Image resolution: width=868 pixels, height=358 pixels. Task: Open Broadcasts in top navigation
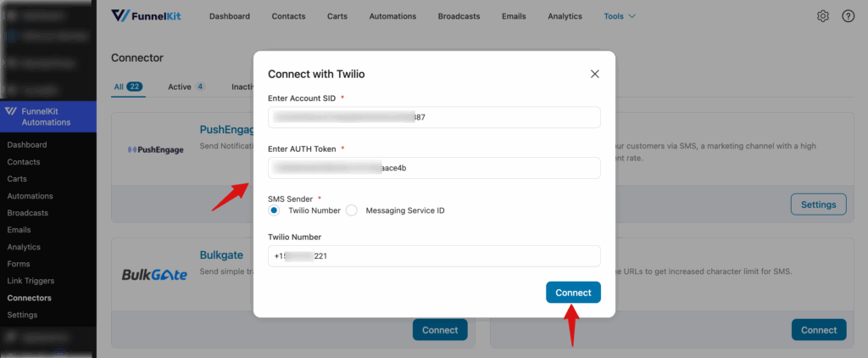click(x=459, y=16)
